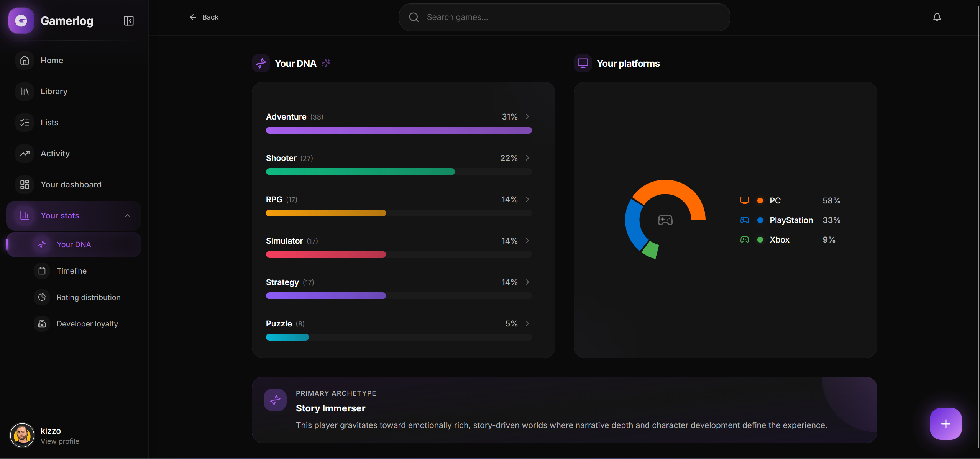Click the monitor icon beside Your platforms
Screen dimensions: 980x459
pos(583,63)
